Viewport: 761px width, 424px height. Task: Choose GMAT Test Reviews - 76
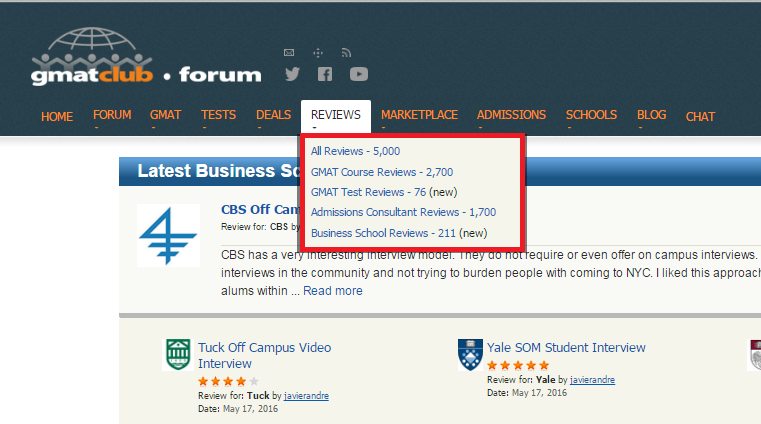(x=368, y=192)
